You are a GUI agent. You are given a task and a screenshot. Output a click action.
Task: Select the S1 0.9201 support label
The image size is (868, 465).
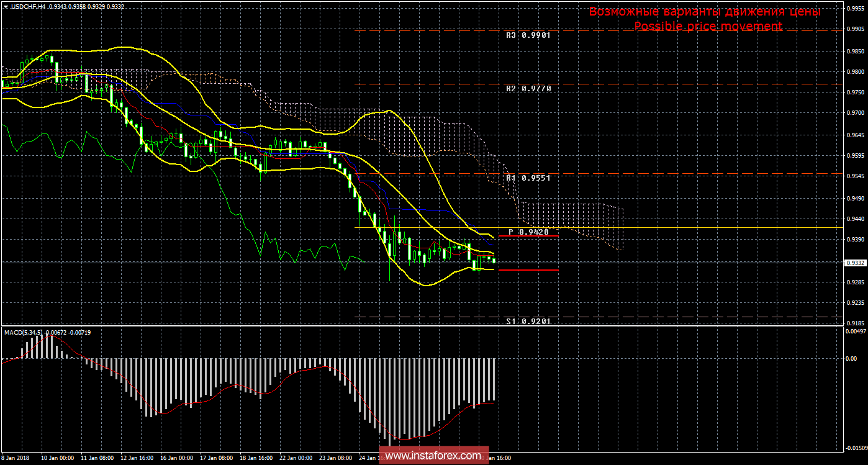[x=528, y=321]
